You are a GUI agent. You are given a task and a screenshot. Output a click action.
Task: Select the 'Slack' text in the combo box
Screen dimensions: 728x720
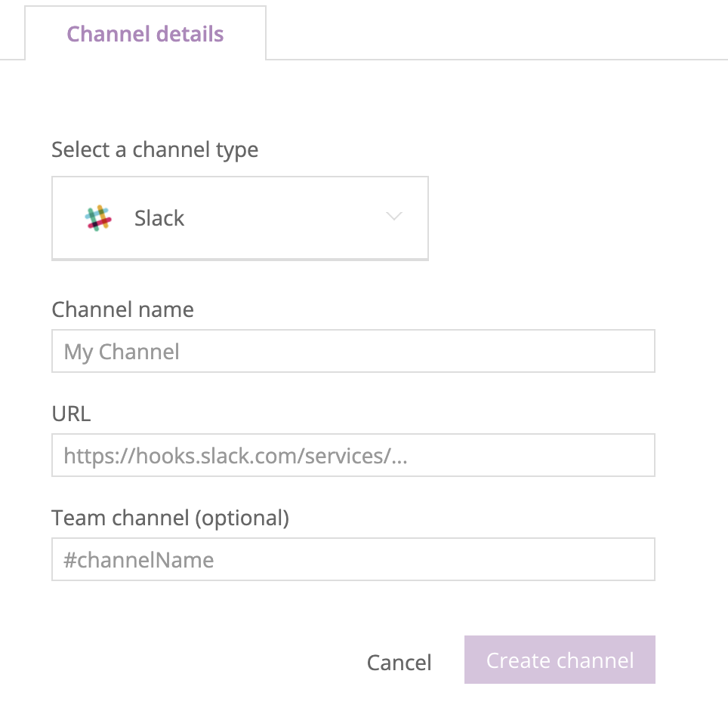(159, 218)
